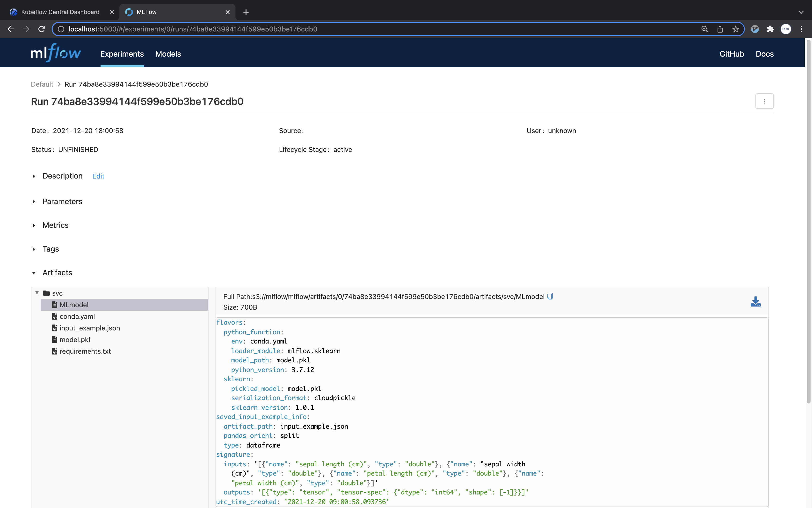Screen dimensions: 812x508
Task: Close the MLflow tab
Action: [x=227, y=12]
